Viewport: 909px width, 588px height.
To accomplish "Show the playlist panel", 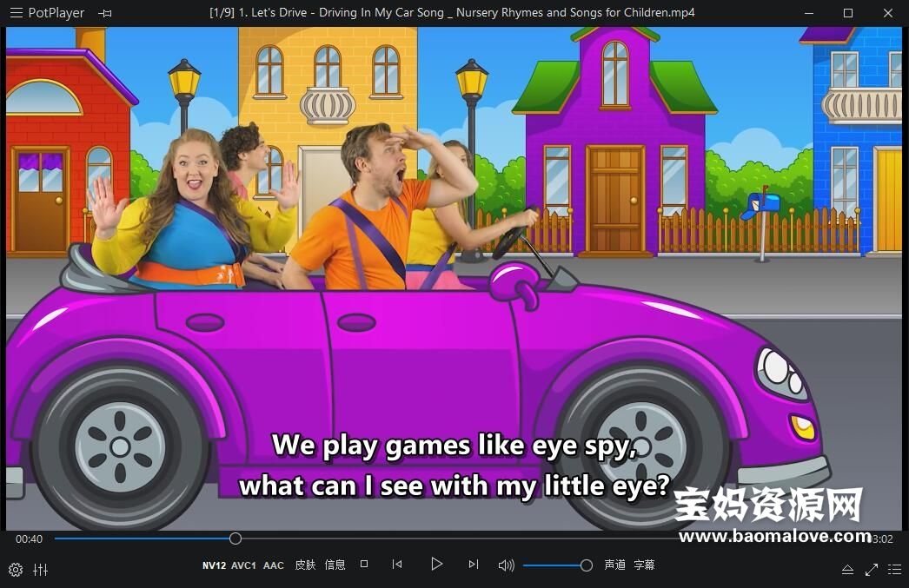I will coord(894,570).
